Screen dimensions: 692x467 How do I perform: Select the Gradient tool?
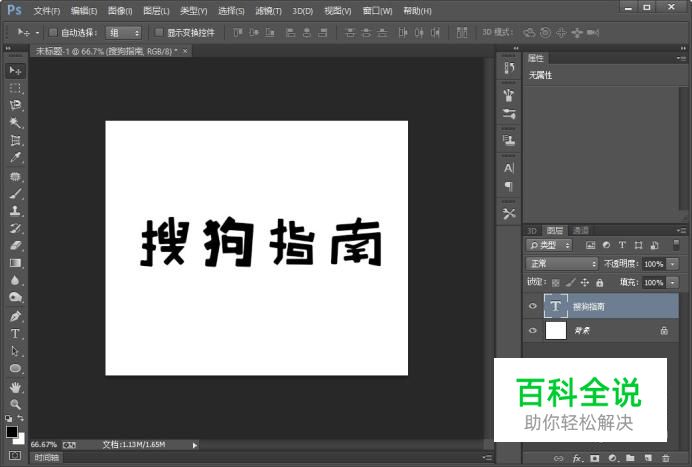coord(15,263)
